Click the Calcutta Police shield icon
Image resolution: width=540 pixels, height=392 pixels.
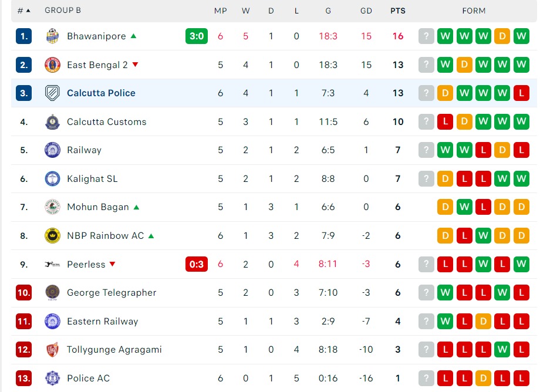[52, 93]
